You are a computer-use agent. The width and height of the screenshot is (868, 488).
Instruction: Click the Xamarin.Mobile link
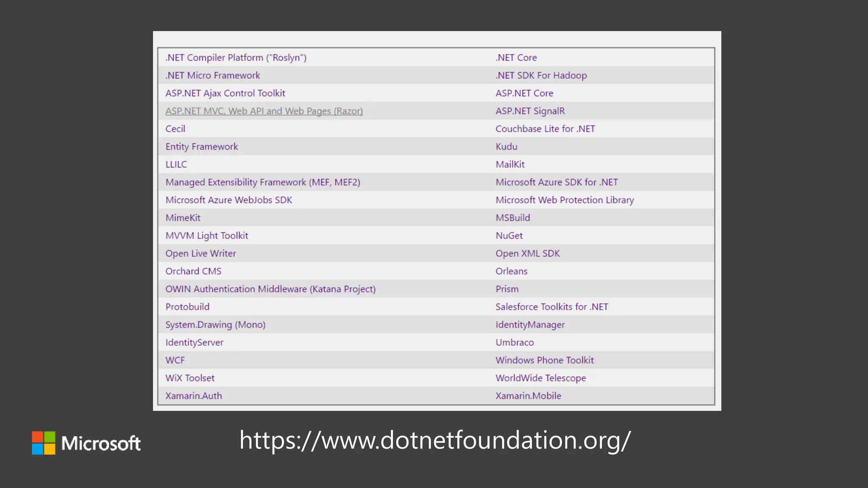pyautogui.click(x=529, y=396)
